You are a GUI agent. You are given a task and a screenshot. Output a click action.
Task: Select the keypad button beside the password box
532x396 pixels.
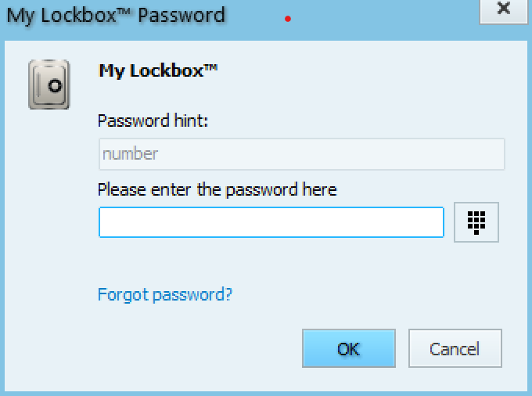pyautogui.click(x=476, y=222)
